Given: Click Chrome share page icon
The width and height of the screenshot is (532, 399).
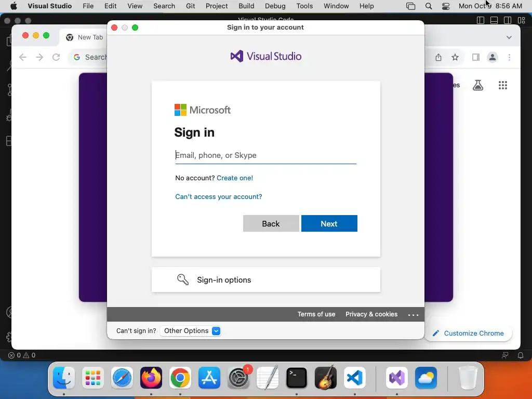Looking at the screenshot, I should click(438, 57).
